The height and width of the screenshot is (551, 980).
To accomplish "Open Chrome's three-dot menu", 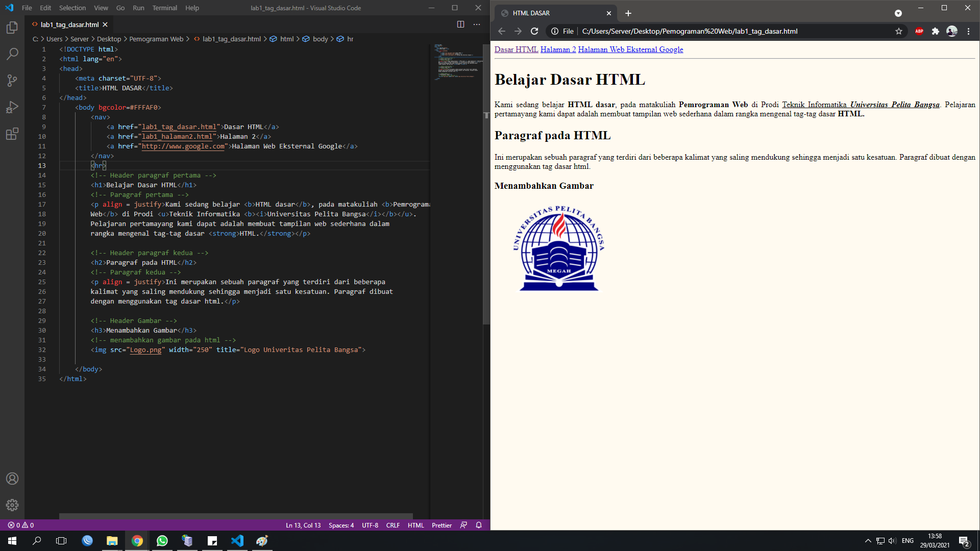I will tap(969, 31).
